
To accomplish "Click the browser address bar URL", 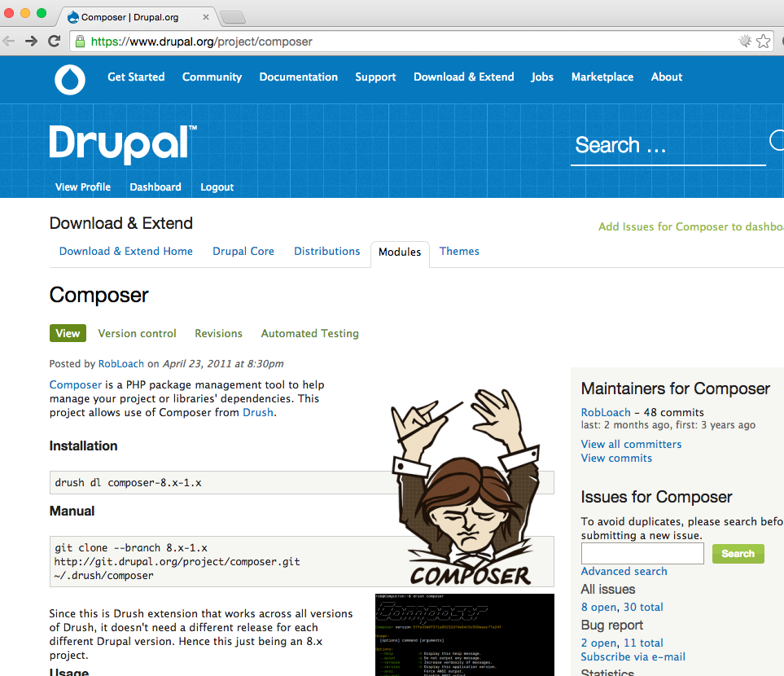I will coord(202,42).
